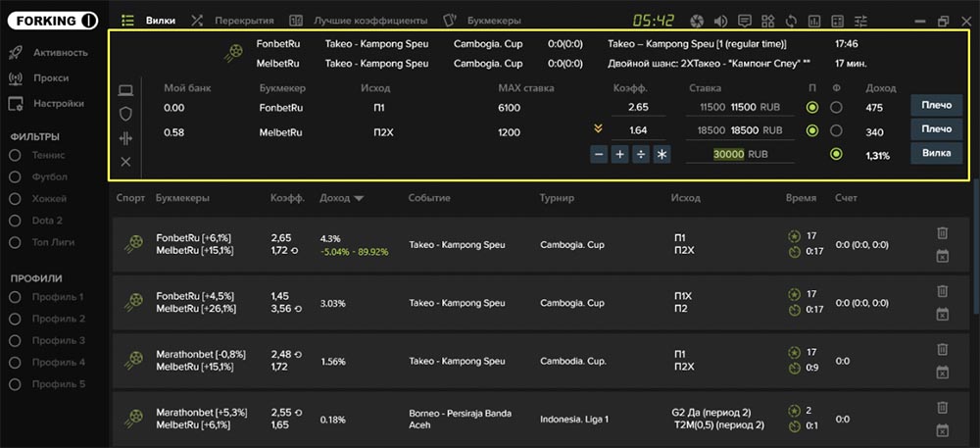The height and width of the screenshot is (448, 980).
Task: Click the camera shutter icon in top toolbar
Action: [697, 22]
